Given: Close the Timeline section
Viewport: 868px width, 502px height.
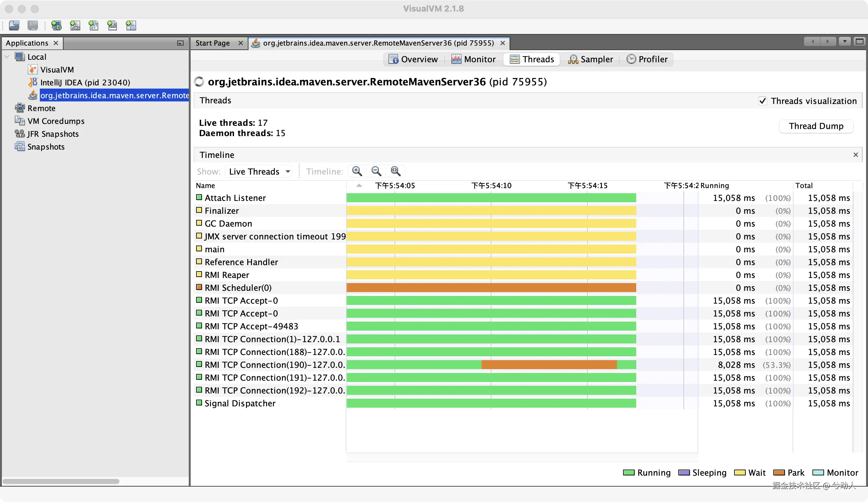Looking at the screenshot, I should (x=855, y=155).
